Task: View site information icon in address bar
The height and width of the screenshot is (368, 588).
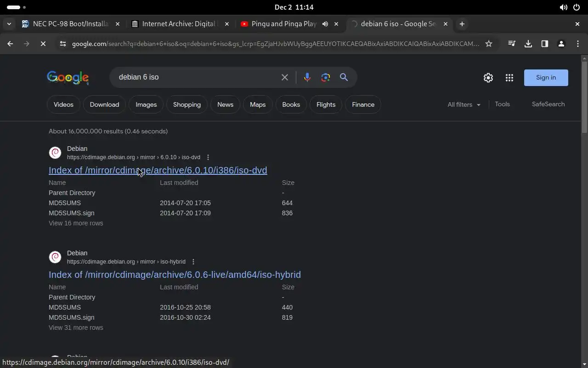Action: pyautogui.click(x=63, y=44)
